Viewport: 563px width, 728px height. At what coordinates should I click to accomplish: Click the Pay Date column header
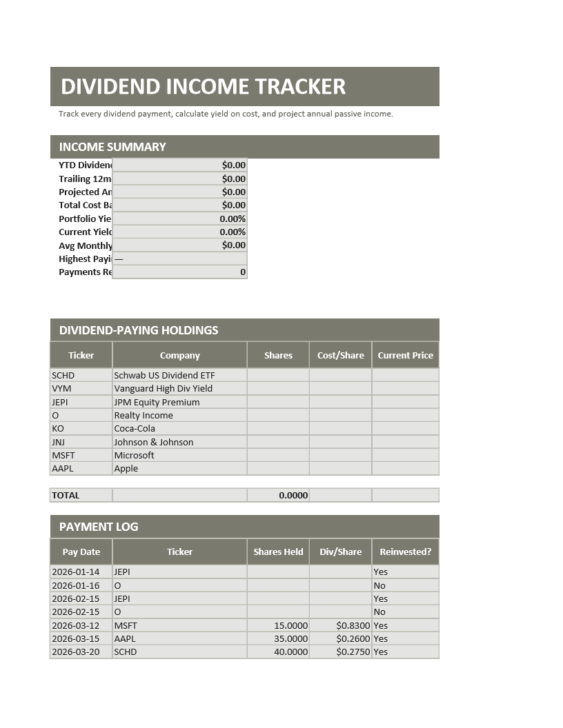81,552
